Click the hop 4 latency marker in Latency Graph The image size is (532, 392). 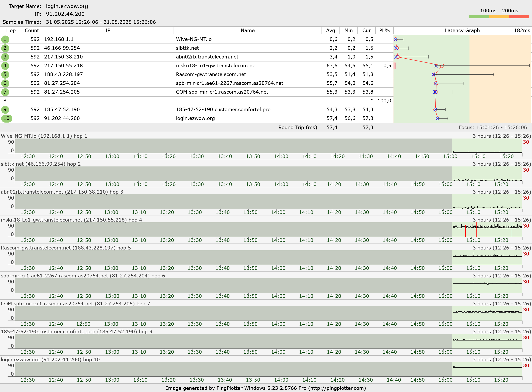click(x=442, y=66)
